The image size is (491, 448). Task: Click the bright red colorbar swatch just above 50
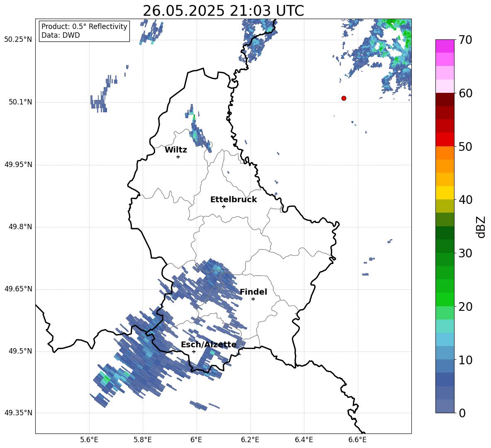tap(445, 140)
